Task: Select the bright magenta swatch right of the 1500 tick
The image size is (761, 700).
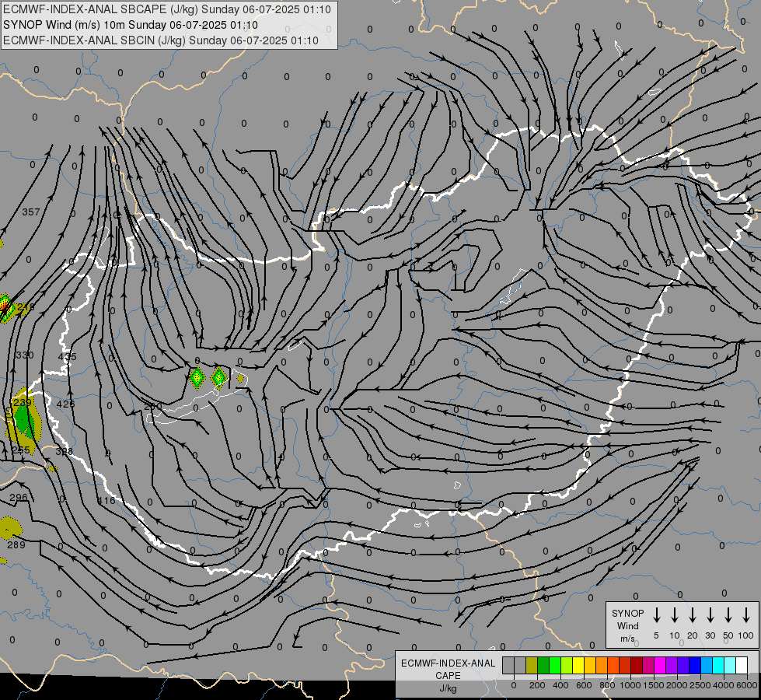Action: (660, 666)
